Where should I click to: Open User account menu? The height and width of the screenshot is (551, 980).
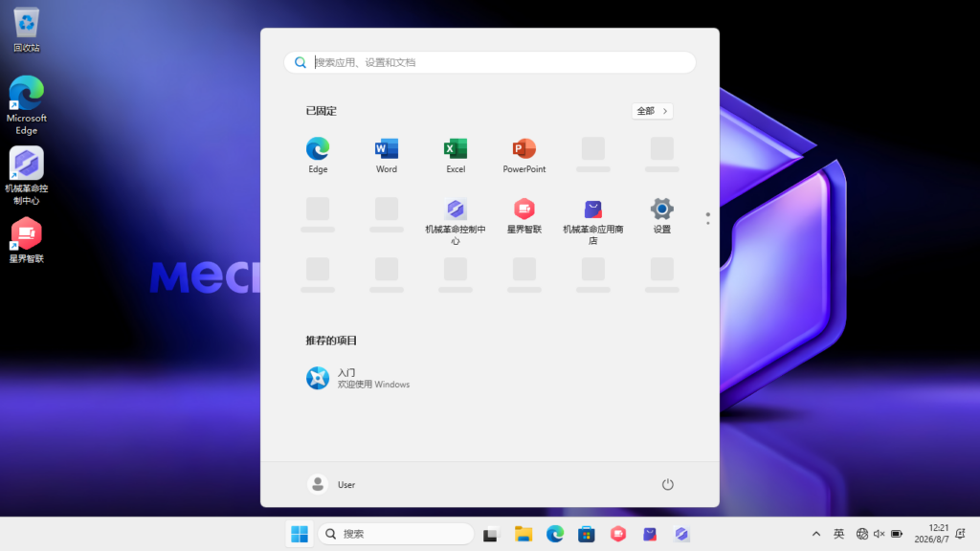(331, 484)
